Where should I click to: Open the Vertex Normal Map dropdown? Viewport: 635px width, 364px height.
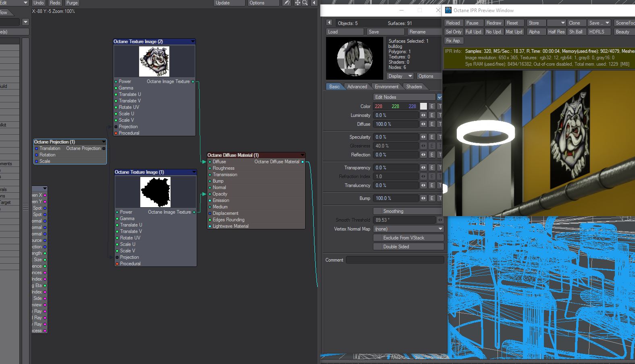click(x=408, y=229)
